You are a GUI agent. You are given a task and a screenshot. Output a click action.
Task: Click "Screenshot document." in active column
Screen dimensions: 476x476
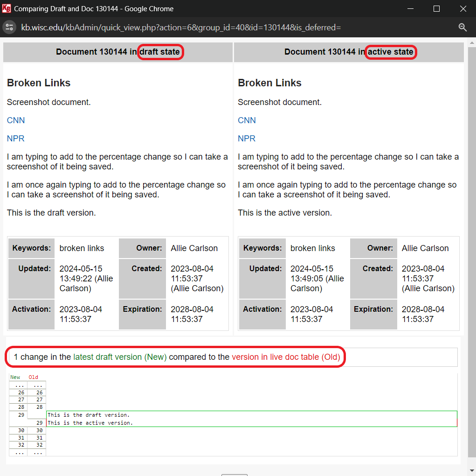(x=280, y=102)
